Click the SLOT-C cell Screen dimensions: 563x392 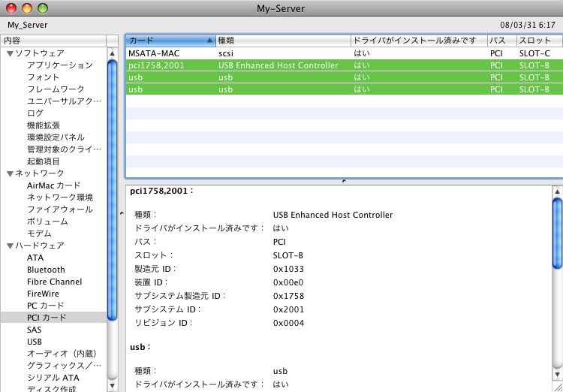tap(534, 53)
